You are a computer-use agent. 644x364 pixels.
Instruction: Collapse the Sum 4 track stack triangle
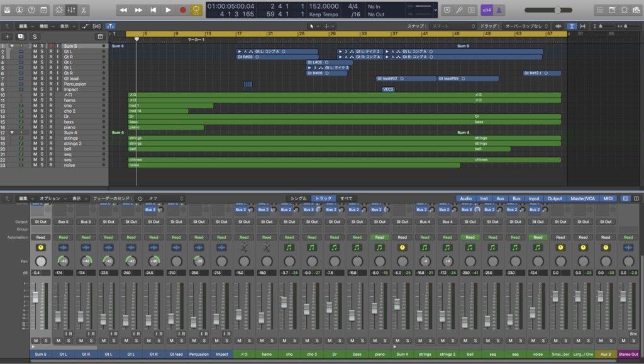pos(11,132)
